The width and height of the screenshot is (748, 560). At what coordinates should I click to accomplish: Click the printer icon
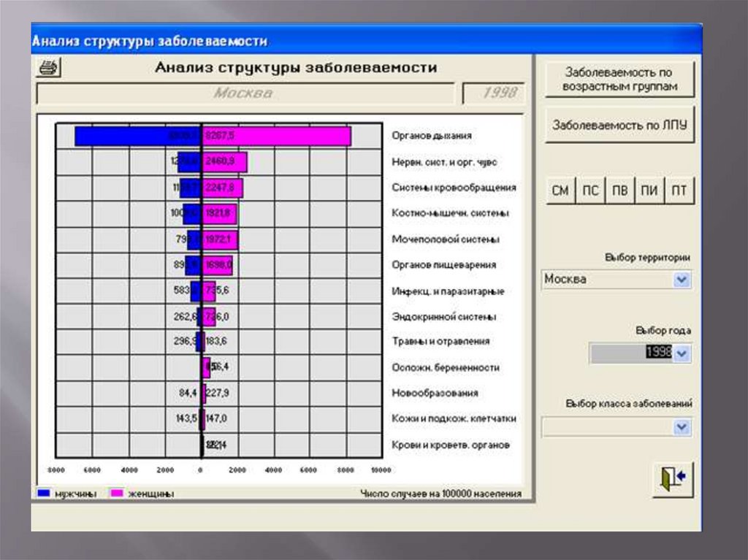click(49, 69)
